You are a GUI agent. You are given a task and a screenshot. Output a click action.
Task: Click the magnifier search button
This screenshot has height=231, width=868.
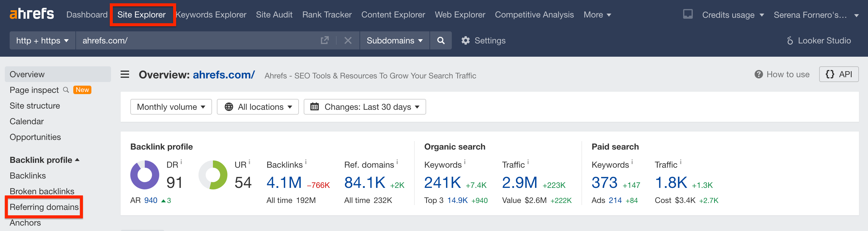tap(441, 40)
